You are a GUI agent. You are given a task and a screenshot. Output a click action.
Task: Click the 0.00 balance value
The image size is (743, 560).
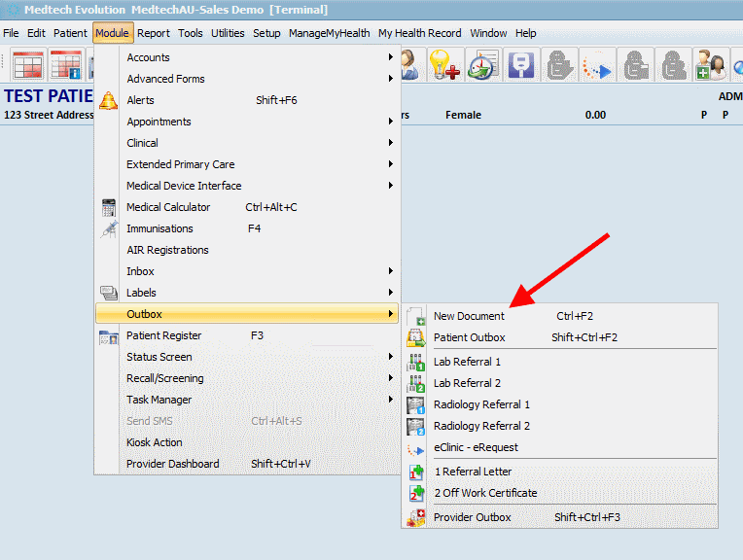pos(595,115)
